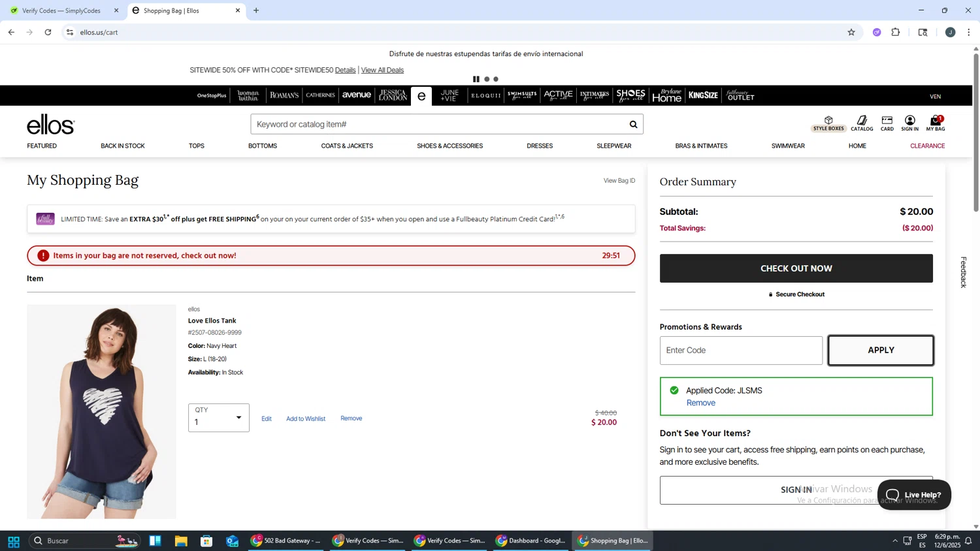Viewport: 980px width, 551px height.
Task: Open the DRESSES menu
Action: coord(540,146)
